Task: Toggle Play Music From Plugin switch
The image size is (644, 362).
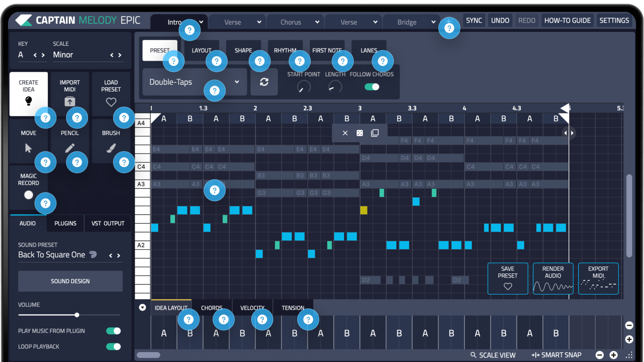Action: tap(114, 331)
